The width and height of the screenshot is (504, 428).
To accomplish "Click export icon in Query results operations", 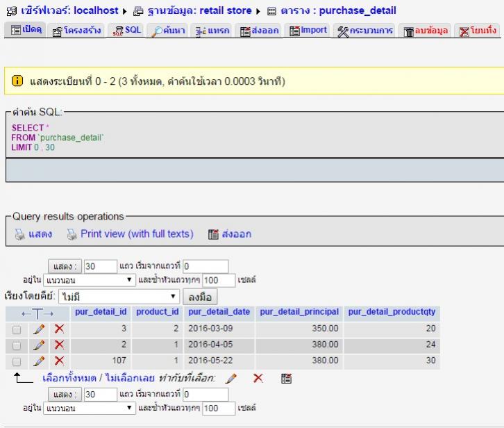I will pyautogui.click(x=213, y=234).
